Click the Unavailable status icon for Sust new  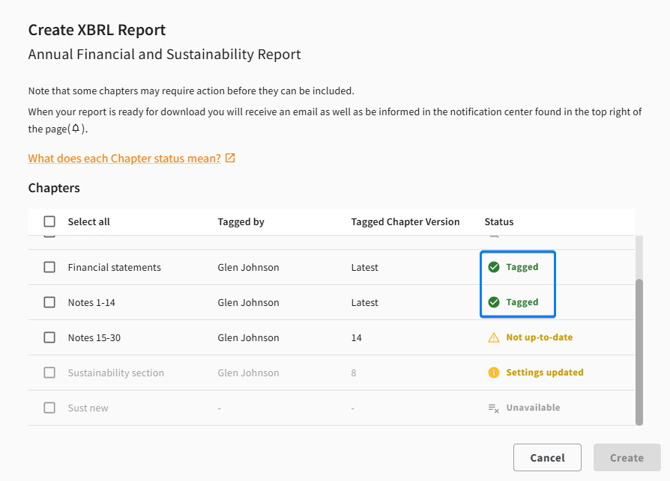(x=493, y=408)
